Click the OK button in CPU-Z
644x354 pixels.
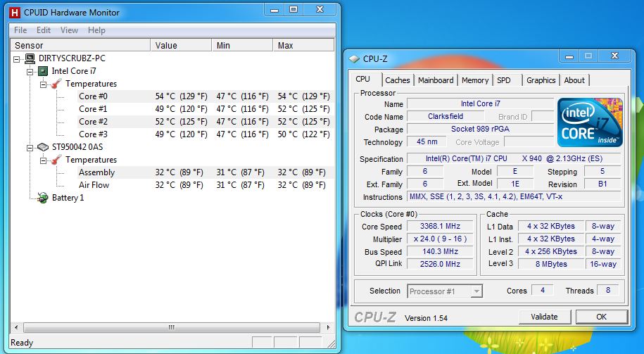pos(601,317)
